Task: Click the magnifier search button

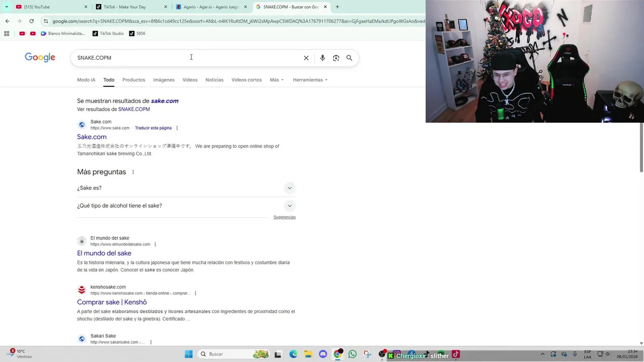Action: point(349,58)
